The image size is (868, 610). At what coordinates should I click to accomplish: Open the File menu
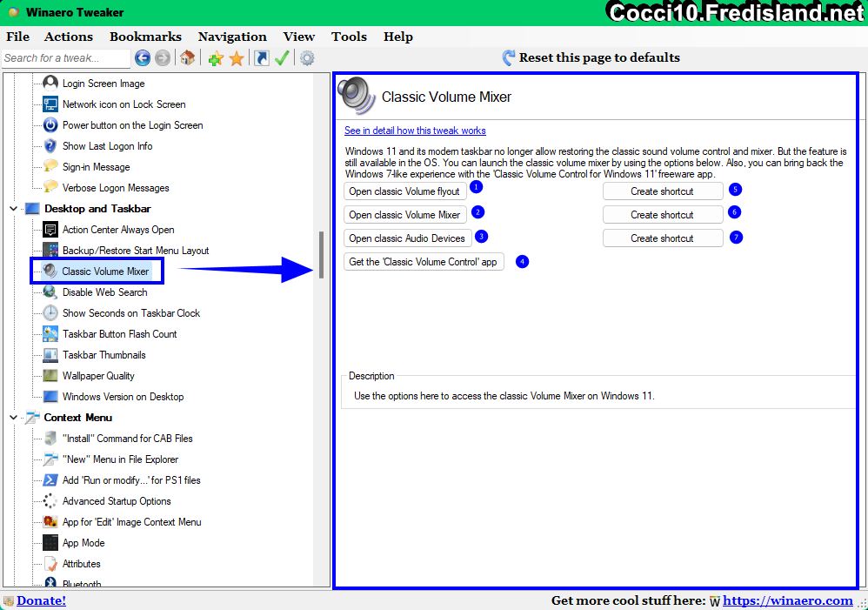click(17, 37)
